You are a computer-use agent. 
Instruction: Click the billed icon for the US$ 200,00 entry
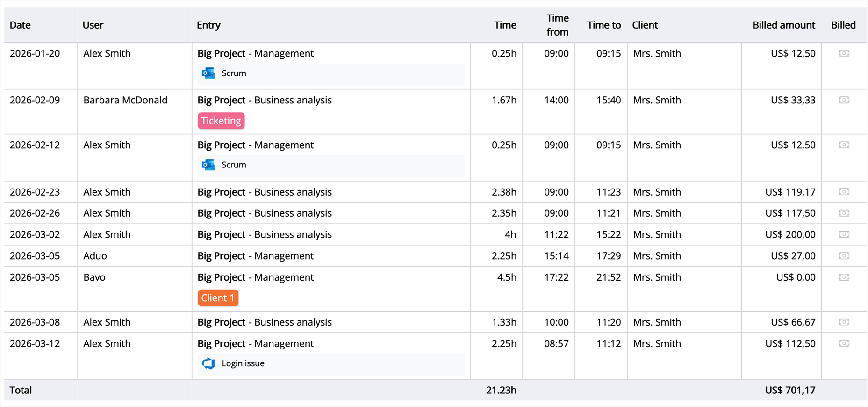844,234
